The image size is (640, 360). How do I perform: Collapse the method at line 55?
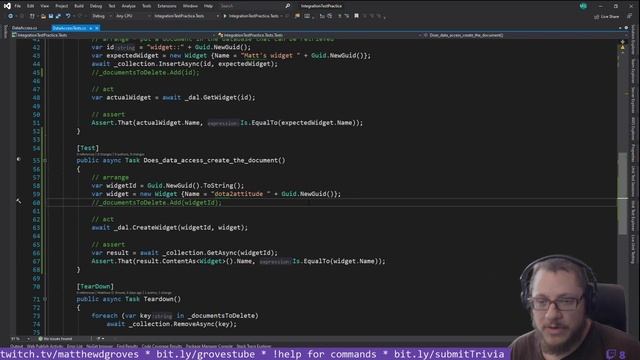tap(45, 160)
